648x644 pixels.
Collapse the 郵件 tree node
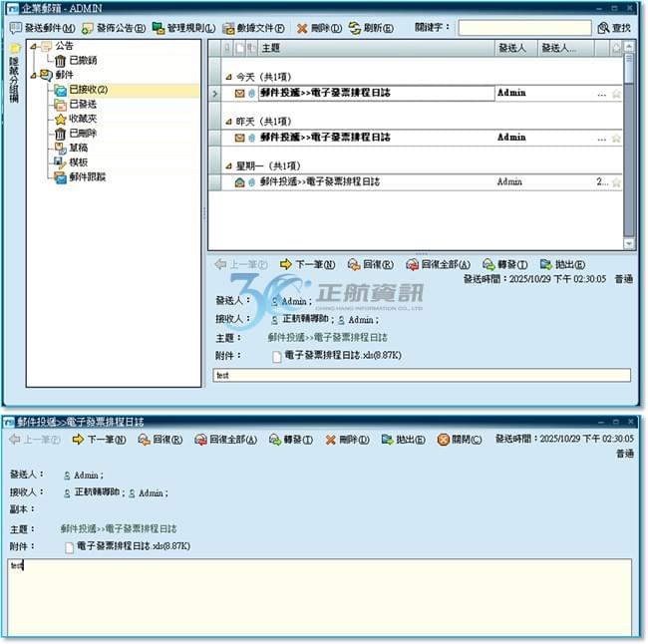click(x=34, y=76)
